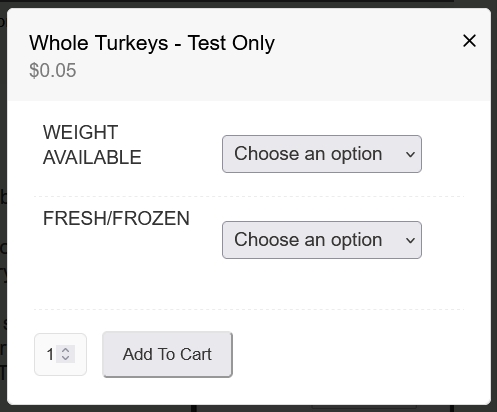
Task: Click the FRESH/FROZEN label
Action: click(116, 218)
